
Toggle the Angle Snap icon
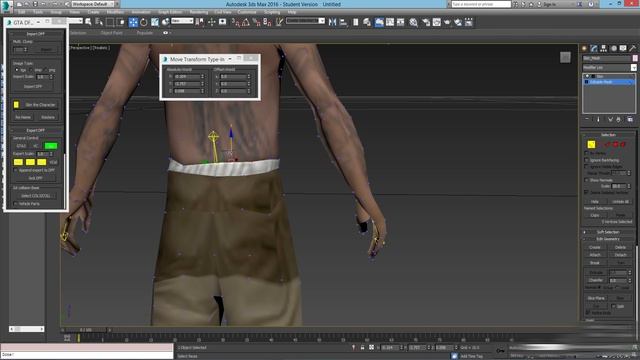coord(246,22)
